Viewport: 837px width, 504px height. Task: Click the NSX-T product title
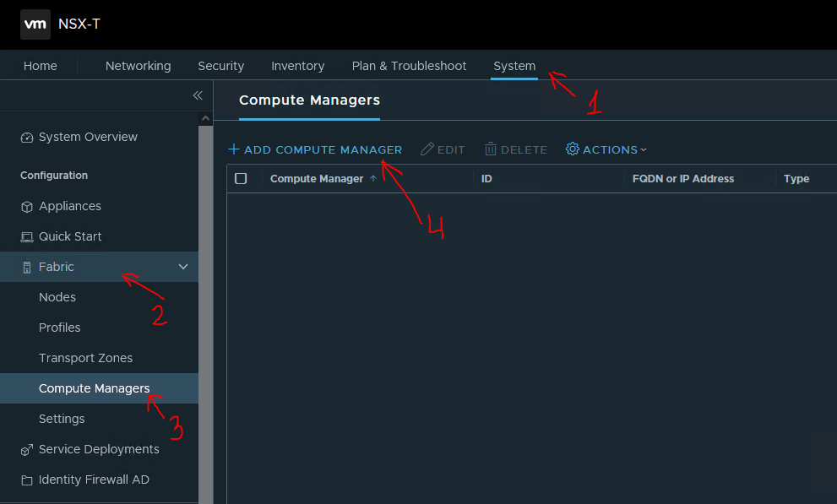click(x=79, y=24)
